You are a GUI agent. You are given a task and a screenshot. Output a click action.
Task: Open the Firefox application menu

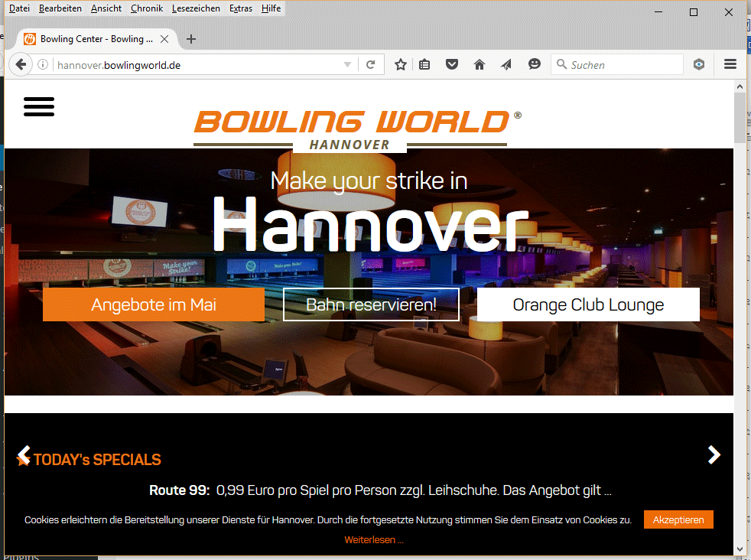point(730,64)
